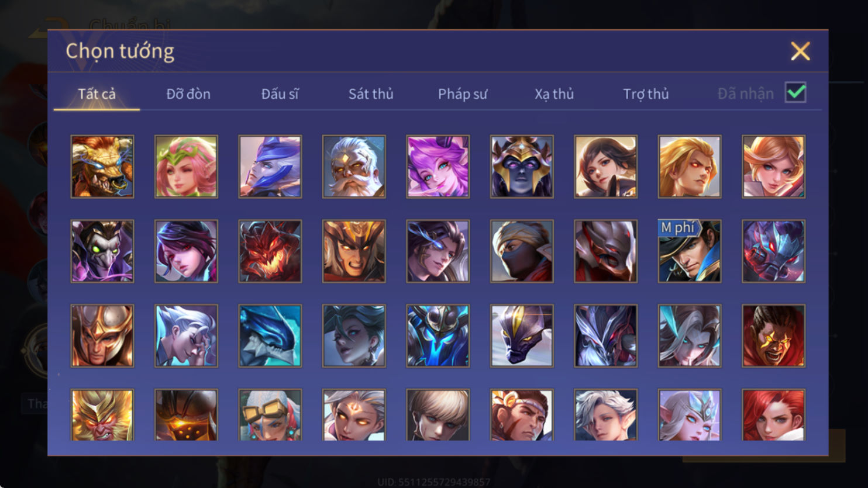Close the Chọn tướng dialog

tap(800, 51)
